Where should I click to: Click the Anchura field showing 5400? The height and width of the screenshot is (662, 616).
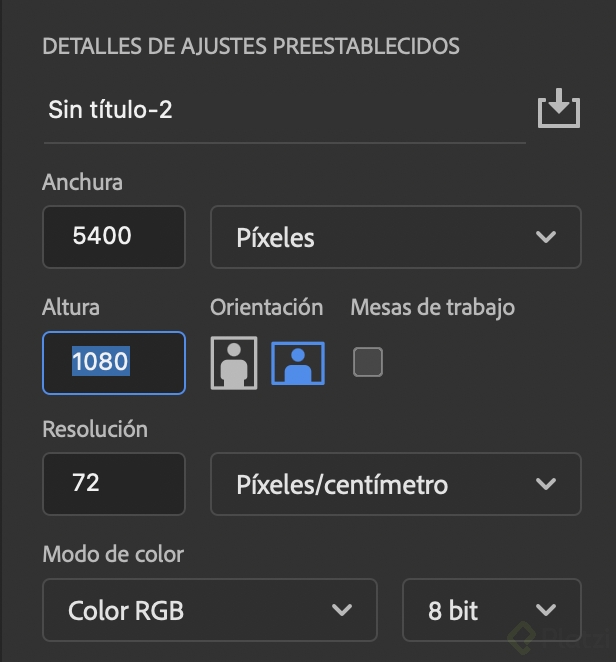coord(113,237)
